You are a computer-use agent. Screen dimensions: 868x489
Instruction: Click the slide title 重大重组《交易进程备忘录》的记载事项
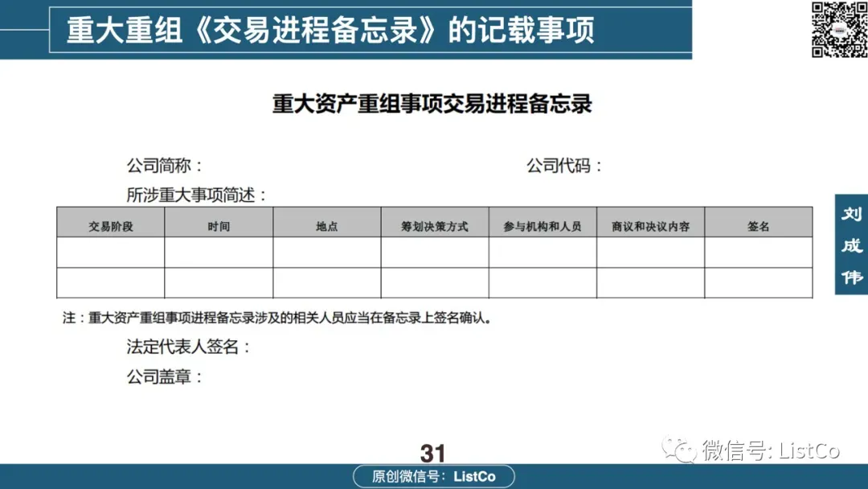pos(330,30)
